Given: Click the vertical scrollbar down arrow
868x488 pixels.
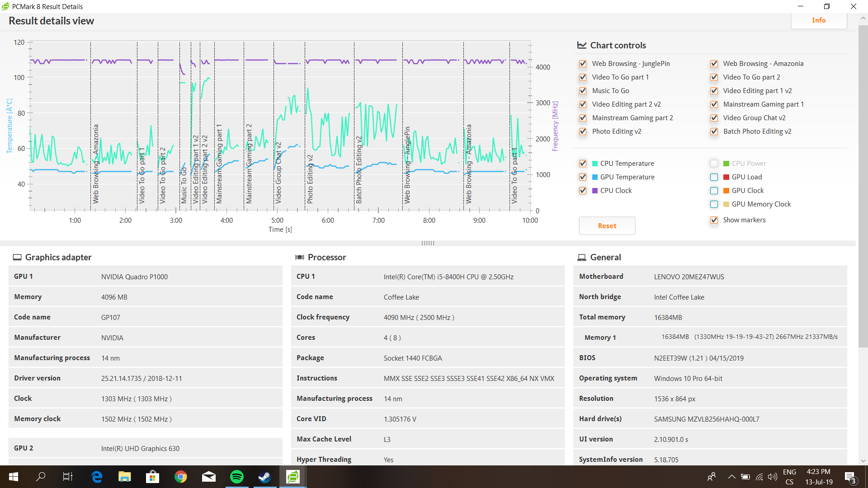Looking at the screenshot, I should click(863, 461).
